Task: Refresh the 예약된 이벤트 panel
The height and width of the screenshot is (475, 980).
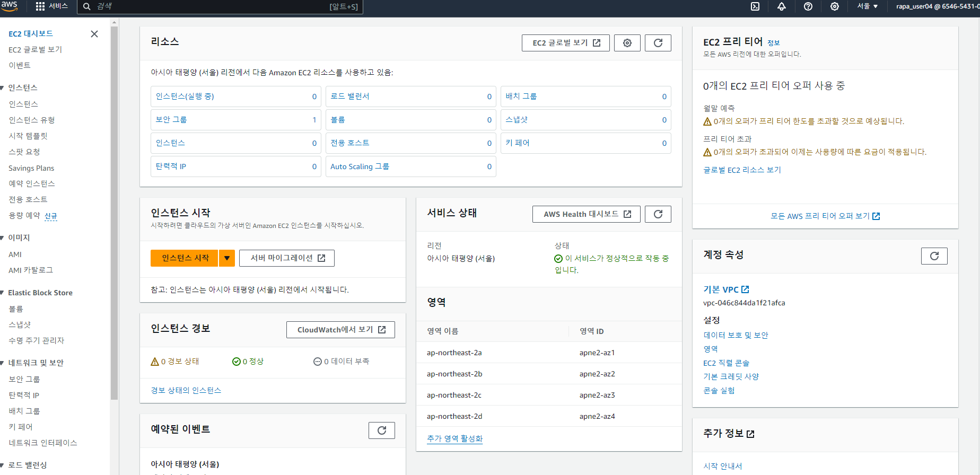Action: pos(382,430)
